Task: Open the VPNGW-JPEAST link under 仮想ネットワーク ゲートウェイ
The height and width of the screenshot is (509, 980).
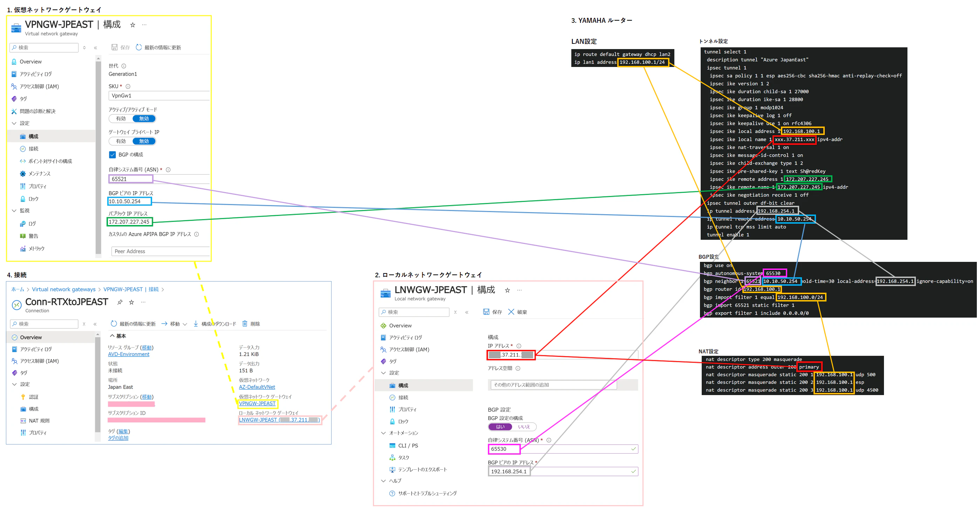Action: coord(257,403)
